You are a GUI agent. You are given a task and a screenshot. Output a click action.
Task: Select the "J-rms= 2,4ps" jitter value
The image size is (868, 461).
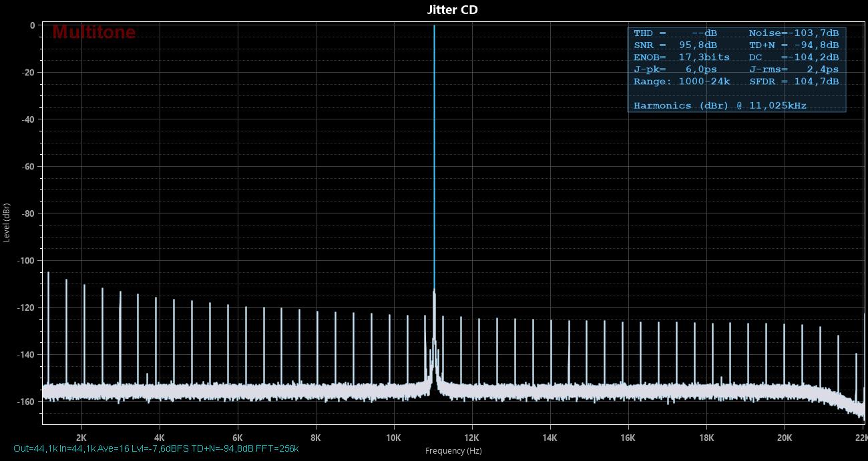tap(794, 69)
